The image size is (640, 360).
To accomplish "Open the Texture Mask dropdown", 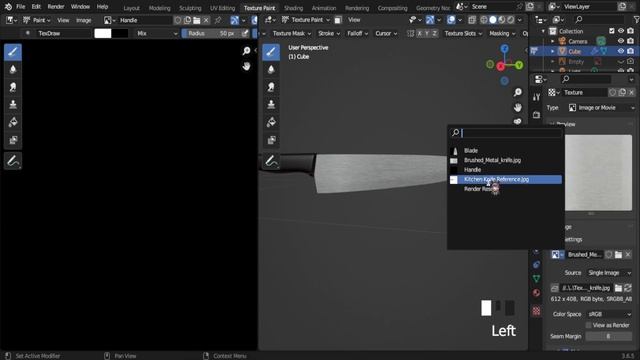I will point(292,33).
